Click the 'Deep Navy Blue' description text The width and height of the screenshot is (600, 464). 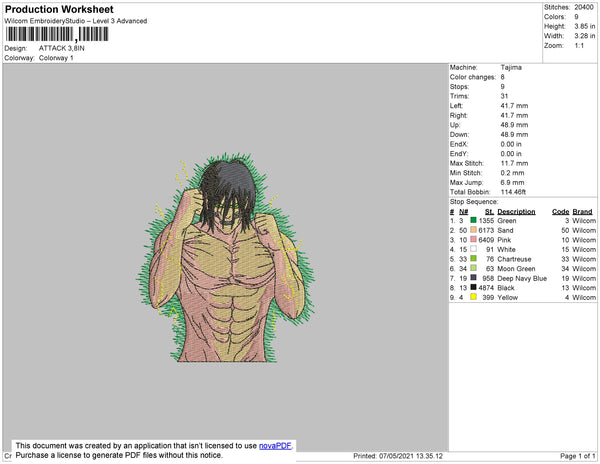[522, 278]
